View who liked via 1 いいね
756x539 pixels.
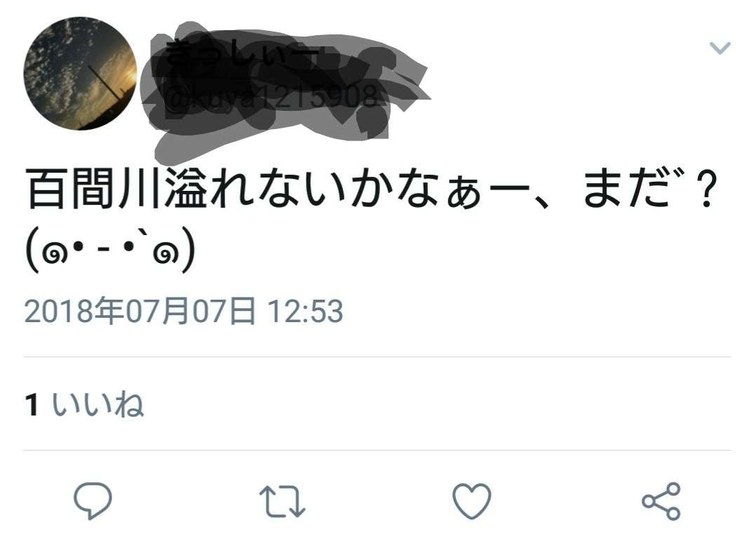click(84, 404)
